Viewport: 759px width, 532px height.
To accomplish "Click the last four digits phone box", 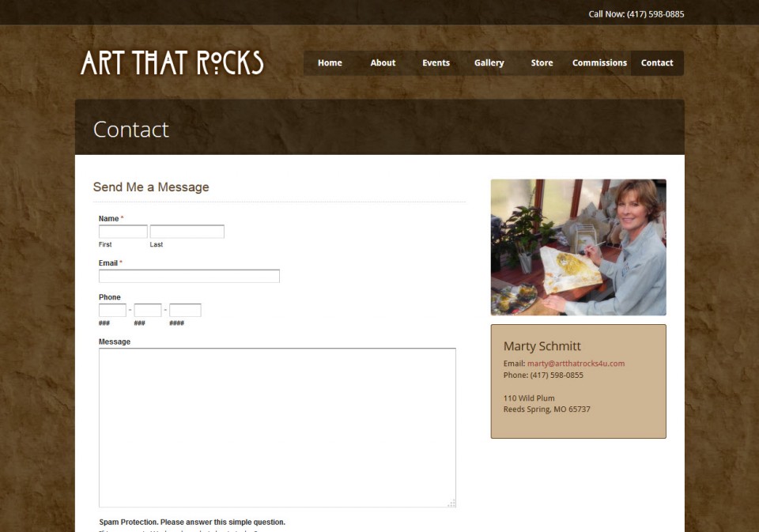I will pos(185,311).
